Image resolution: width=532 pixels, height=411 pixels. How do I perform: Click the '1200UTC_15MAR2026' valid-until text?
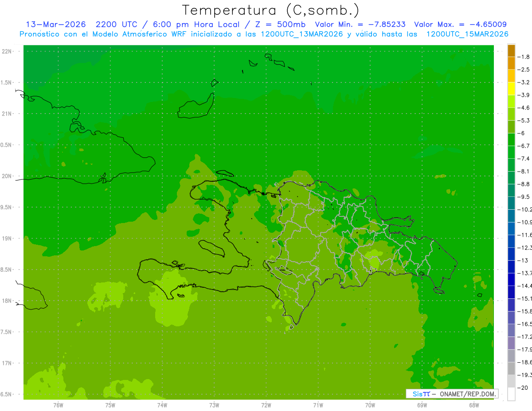pos(467,34)
